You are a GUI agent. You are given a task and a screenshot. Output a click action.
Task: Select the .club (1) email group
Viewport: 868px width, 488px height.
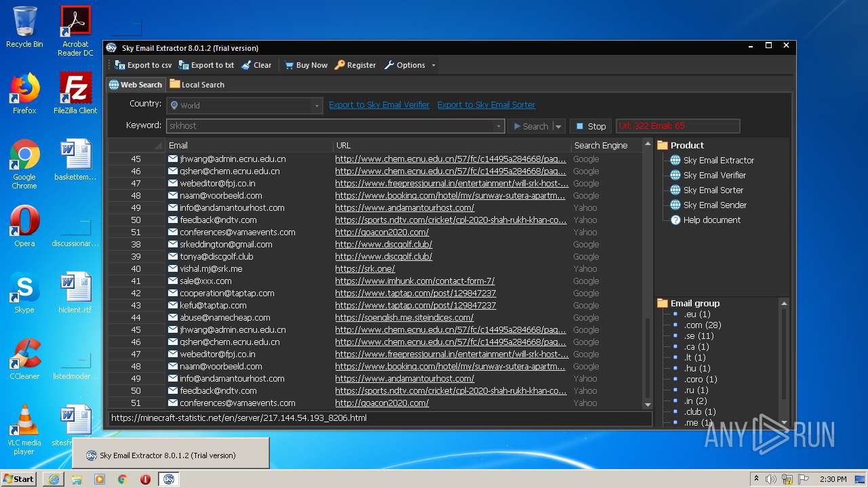click(700, 412)
